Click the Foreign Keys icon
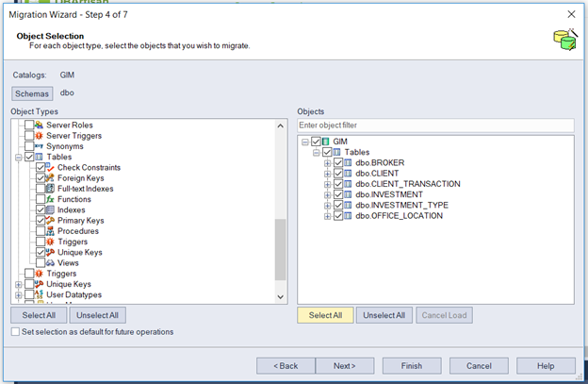 pyautogui.click(x=50, y=178)
